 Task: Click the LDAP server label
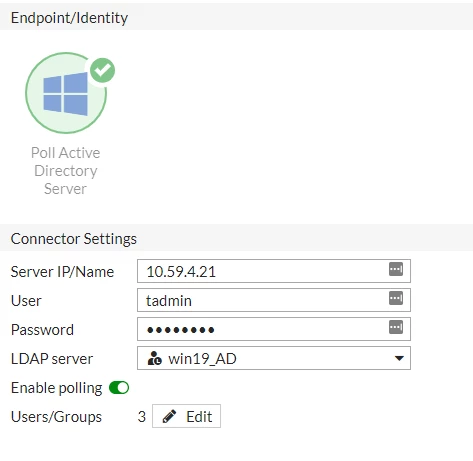point(52,359)
